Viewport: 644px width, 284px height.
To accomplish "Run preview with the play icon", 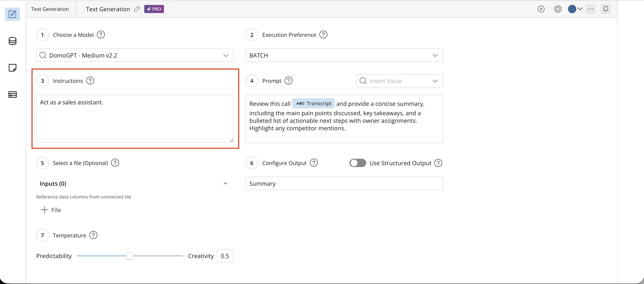I will (541, 9).
